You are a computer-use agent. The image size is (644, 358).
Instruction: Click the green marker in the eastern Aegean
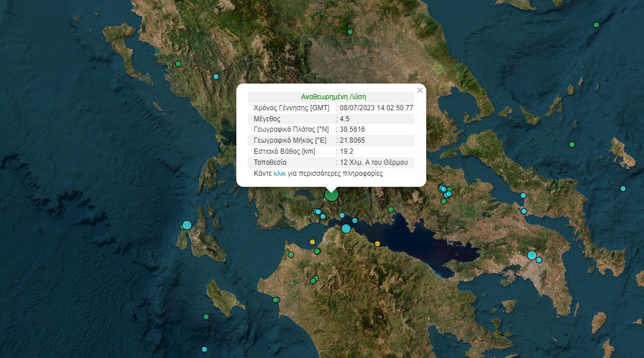point(572,144)
